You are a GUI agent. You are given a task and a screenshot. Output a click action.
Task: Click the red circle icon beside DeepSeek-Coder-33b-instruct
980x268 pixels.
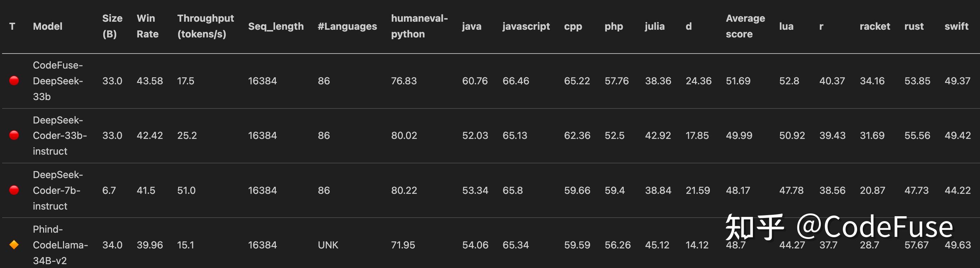point(14,135)
